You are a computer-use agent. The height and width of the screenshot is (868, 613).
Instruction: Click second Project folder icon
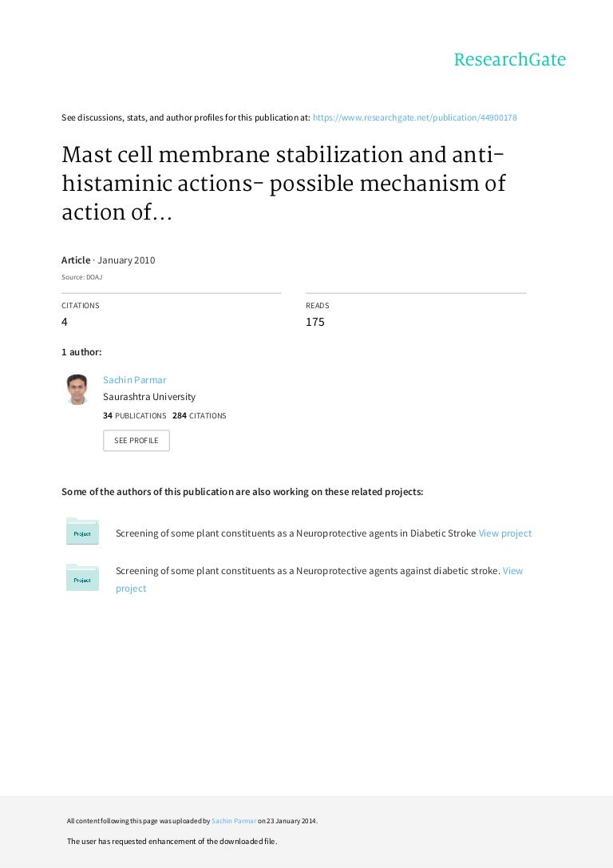point(82,577)
